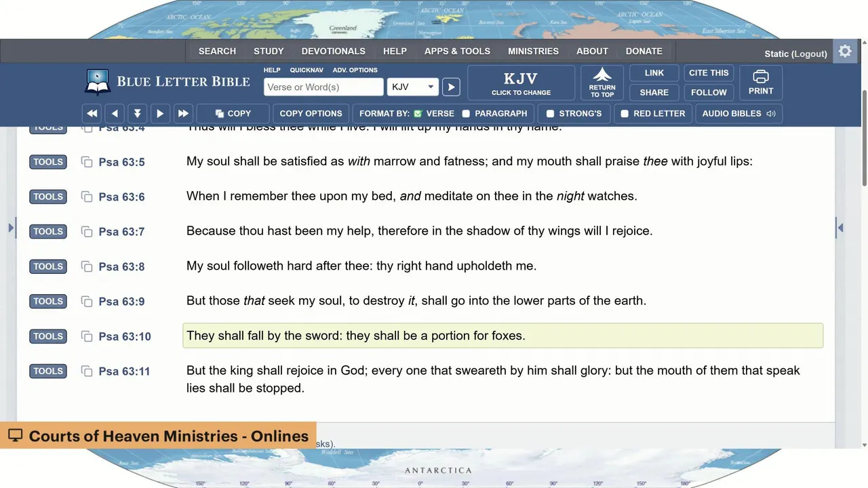Image resolution: width=868 pixels, height=488 pixels.
Task: Open the settings gear icon
Action: click(844, 52)
